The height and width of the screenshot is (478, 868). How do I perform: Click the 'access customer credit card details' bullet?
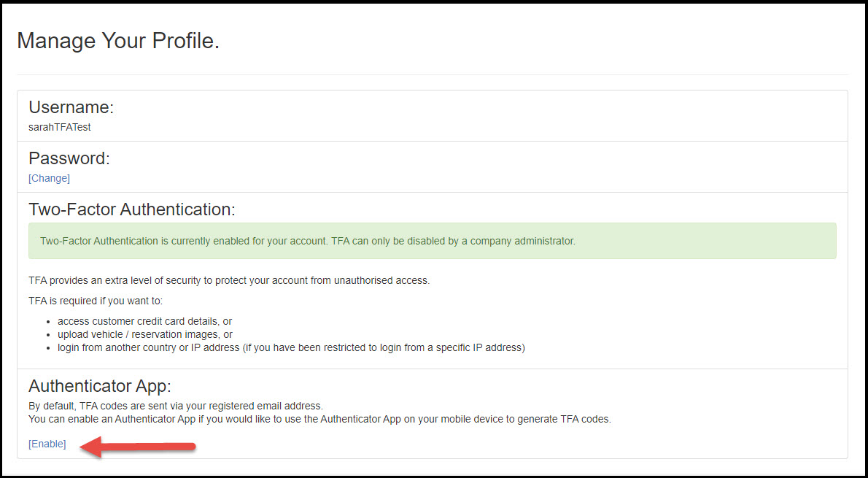point(144,321)
